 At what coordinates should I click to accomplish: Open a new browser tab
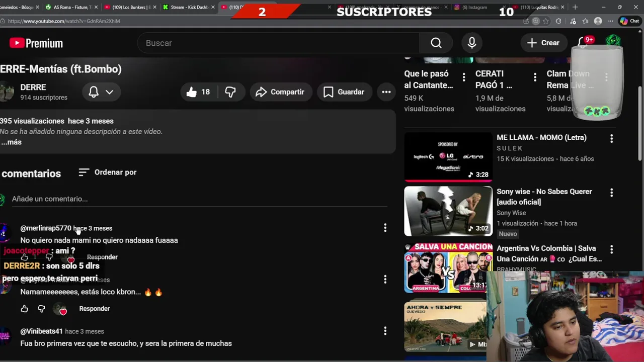click(575, 7)
